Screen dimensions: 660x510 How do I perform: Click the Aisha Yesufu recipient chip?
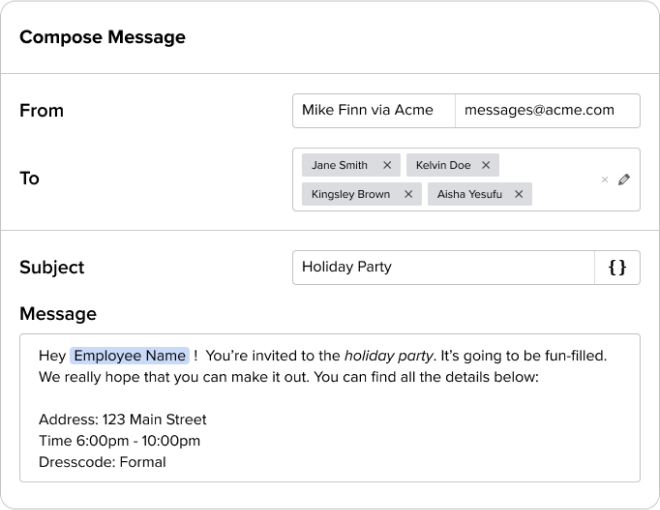(x=467, y=194)
